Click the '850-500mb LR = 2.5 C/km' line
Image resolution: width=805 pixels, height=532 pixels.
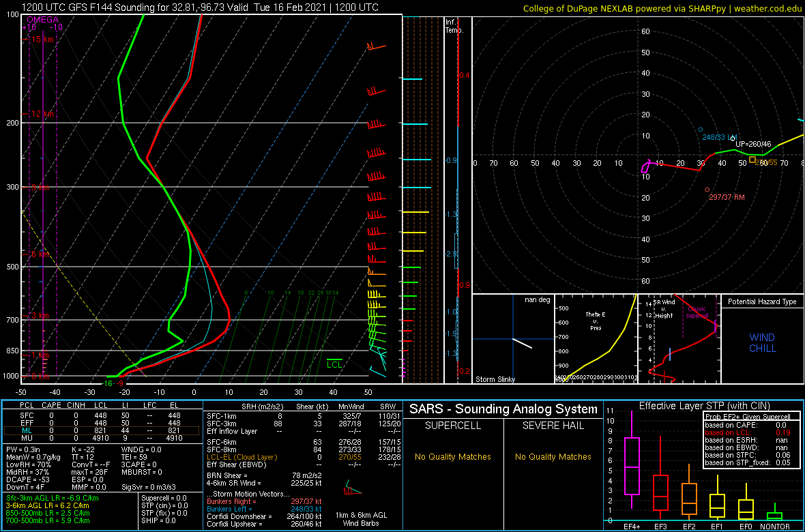click(x=48, y=513)
